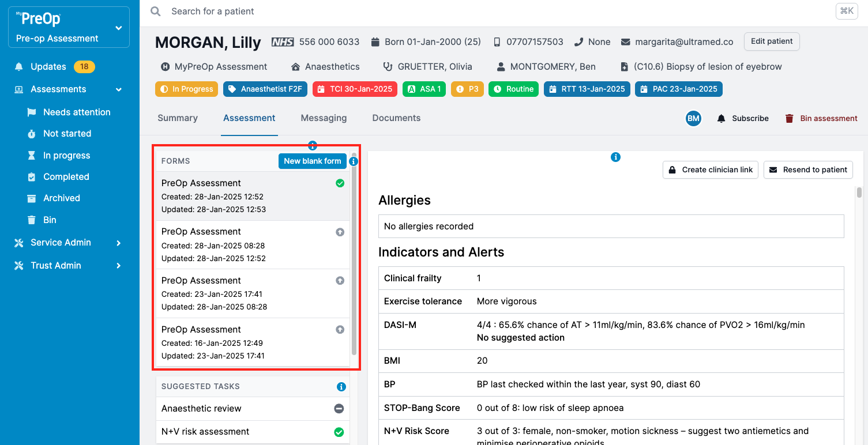Click the email address margarita@ultramed.co
The image size is (868, 445).
684,42
